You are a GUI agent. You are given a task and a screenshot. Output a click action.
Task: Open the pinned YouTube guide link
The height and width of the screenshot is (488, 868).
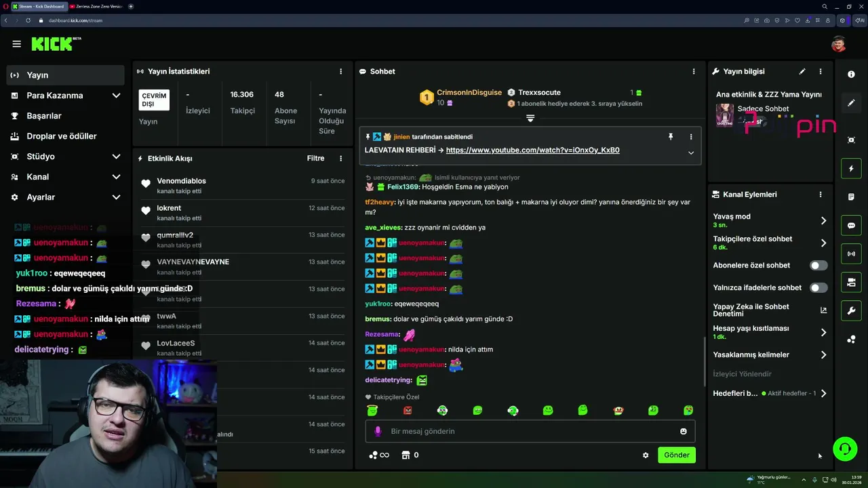point(532,150)
